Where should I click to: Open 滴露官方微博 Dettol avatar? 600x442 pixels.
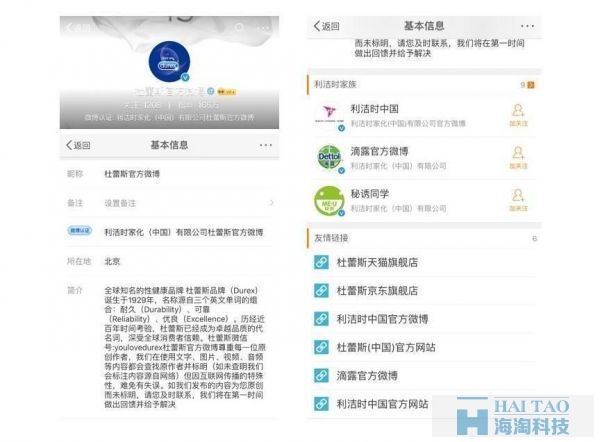(x=329, y=158)
